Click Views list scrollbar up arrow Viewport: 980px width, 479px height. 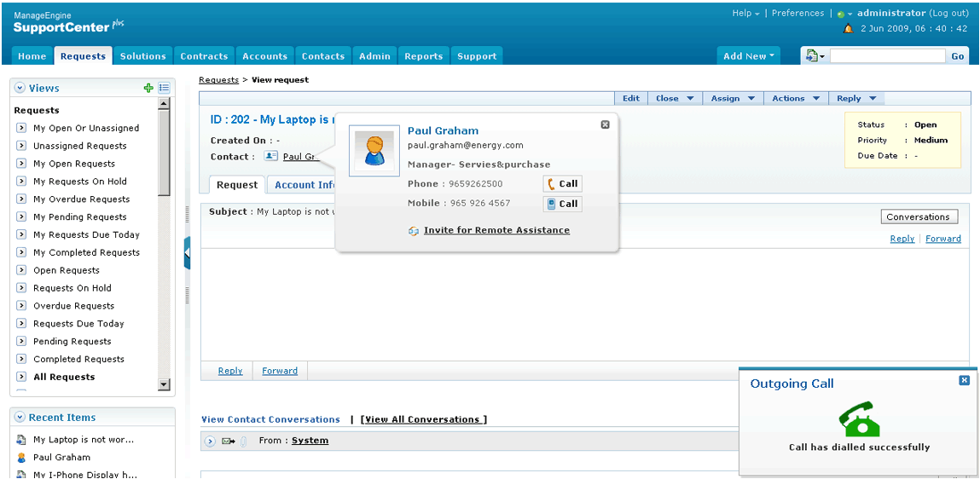(x=164, y=104)
